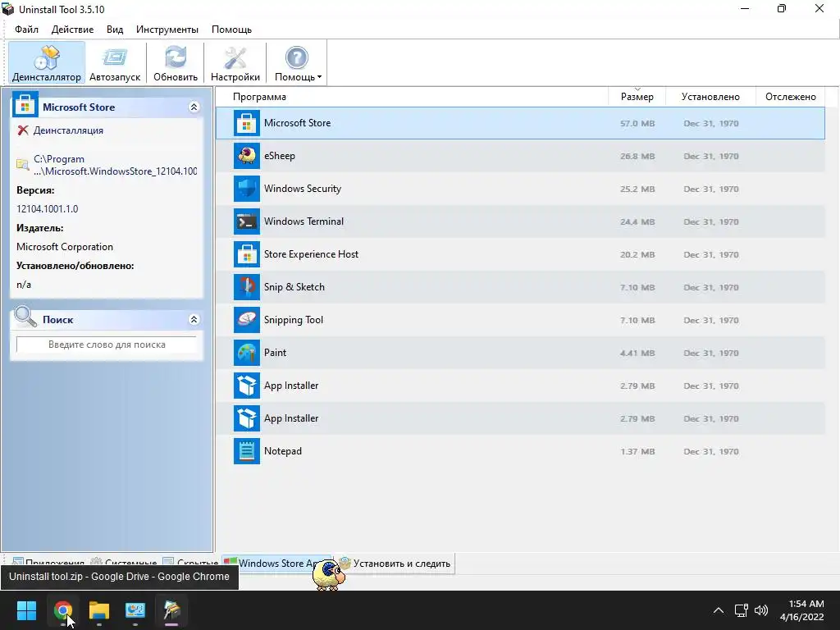
Task: Click the Notepad app icon
Action: pyautogui.click(x=247, y=451)
